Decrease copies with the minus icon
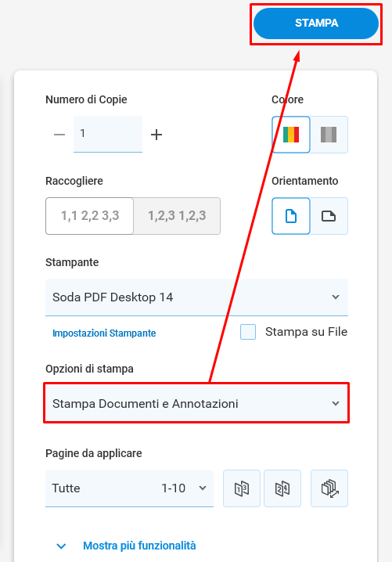 59,135
